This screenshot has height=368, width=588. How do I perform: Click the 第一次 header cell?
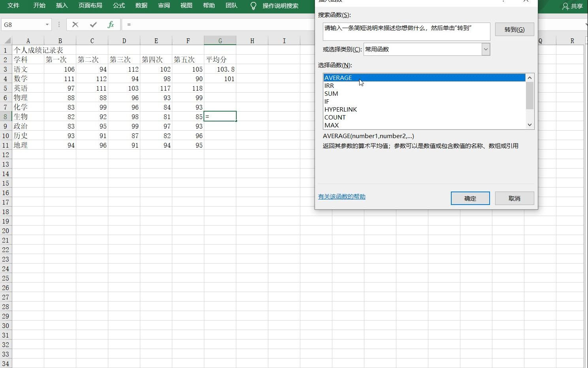pyautogui.click(x=60, y=60)
